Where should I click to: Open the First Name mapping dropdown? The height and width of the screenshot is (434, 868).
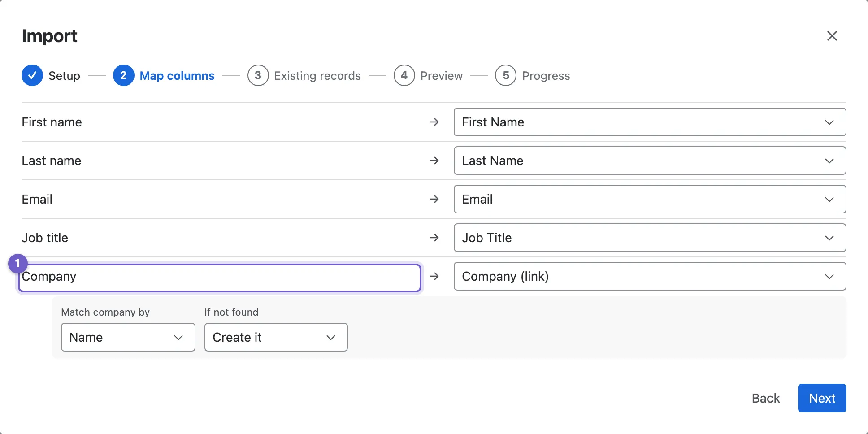[x=650, y=122]
